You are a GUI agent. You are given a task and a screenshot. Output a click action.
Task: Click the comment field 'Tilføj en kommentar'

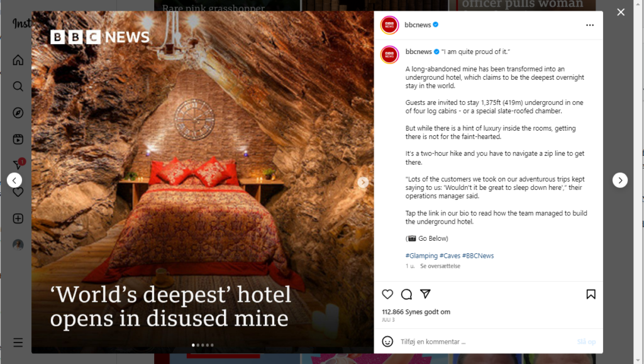coord(486,342)
